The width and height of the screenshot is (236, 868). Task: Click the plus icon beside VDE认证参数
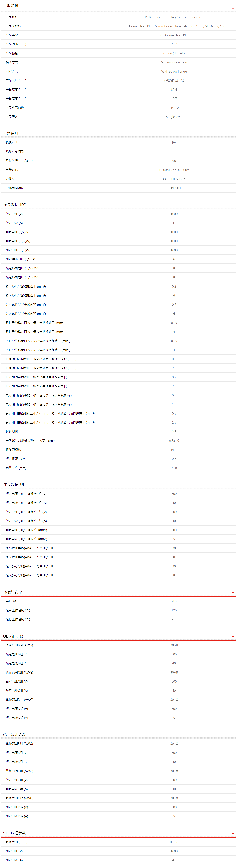point(233,833)
